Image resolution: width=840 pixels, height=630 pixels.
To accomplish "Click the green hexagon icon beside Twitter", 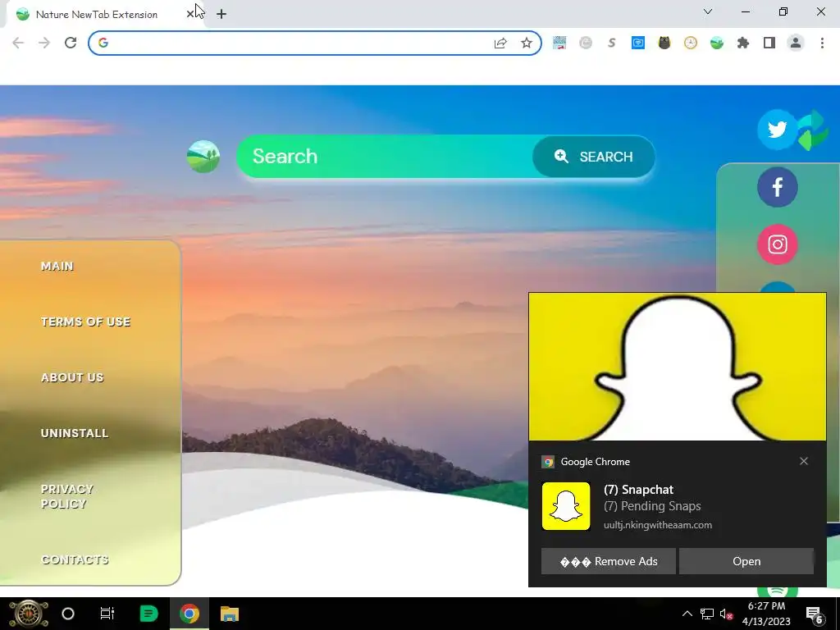I will click(x=813, y=130).
